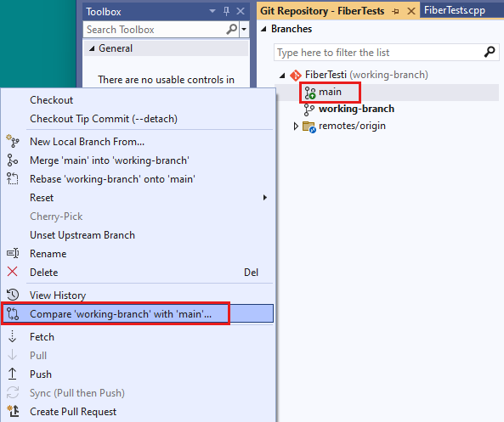Click the FiberTesti repository git icon

pyautogui.click(x=296, y=75)
